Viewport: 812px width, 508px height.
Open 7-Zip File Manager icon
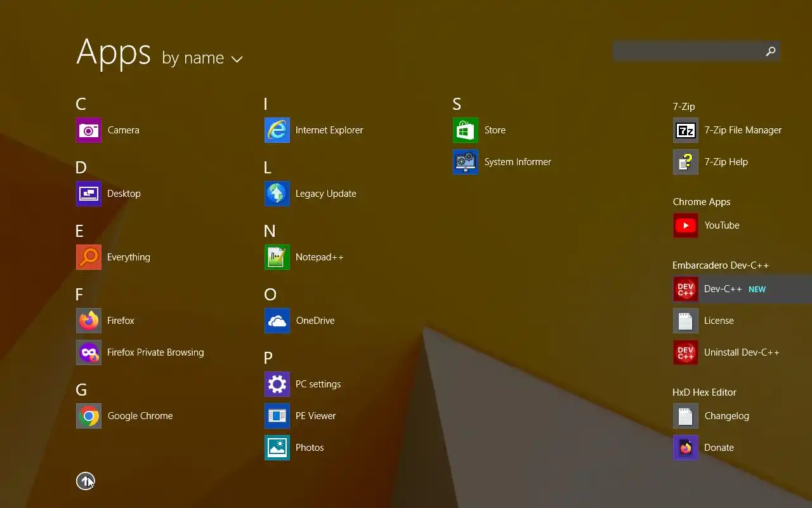(x=686, y=130)
